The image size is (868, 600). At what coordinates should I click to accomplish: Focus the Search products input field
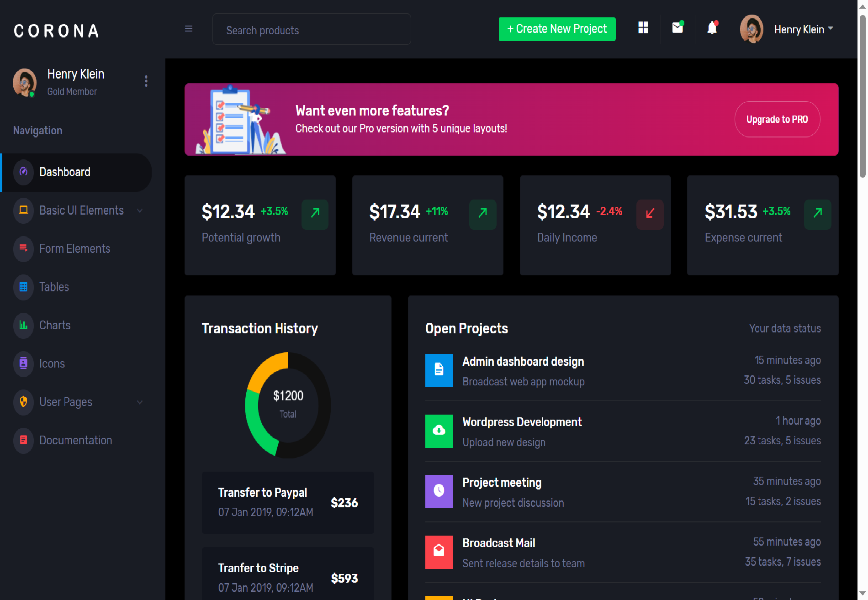pos(312,30)
